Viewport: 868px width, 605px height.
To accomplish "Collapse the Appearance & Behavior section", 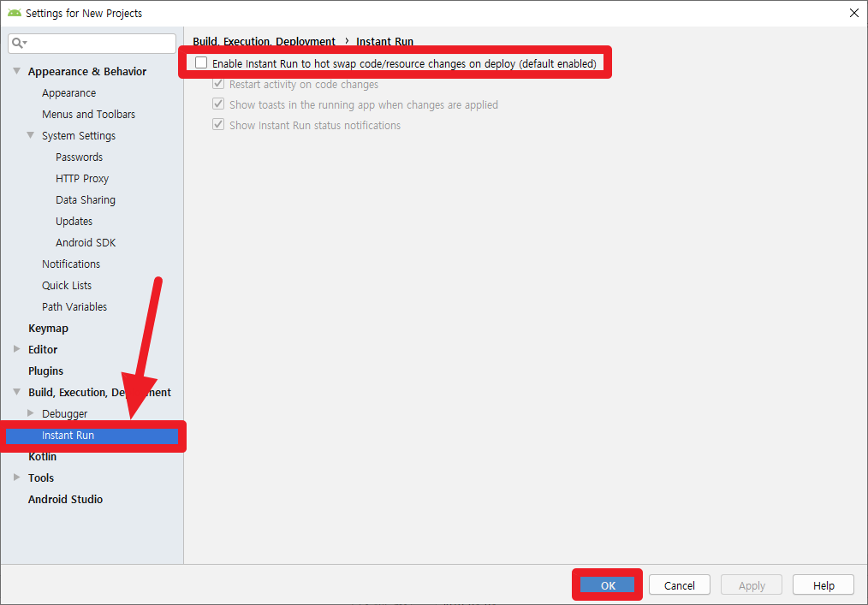I will [x=16, y=71].
